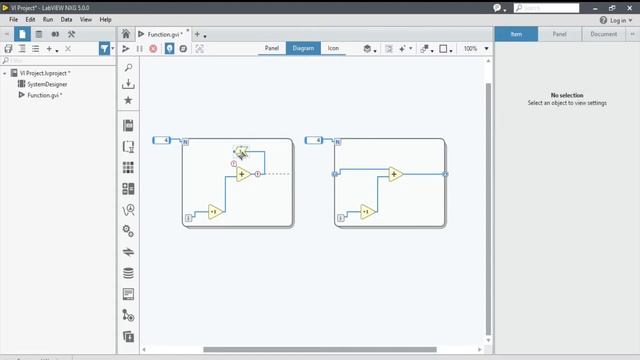
Task: Open the Panel tab in the right pane
Action: [560, 34]
